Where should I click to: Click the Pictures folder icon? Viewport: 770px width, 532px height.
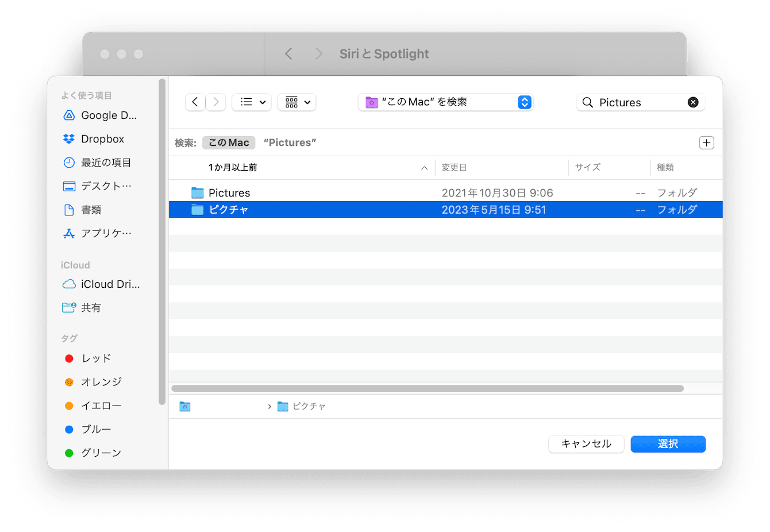(x=198, y=192)
